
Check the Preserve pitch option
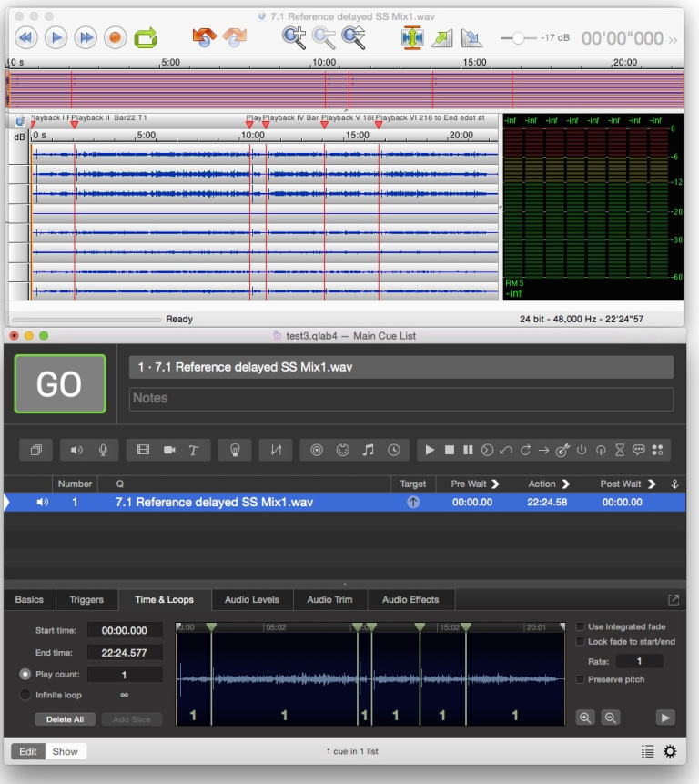click(582, 679)
